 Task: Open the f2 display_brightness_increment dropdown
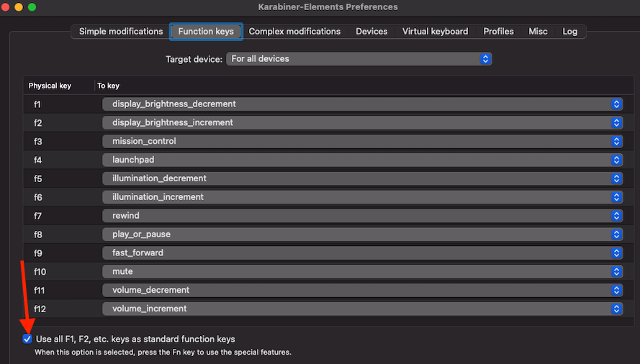[x=362, y=122]
